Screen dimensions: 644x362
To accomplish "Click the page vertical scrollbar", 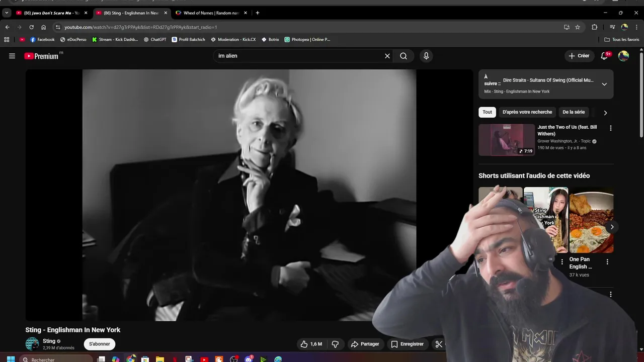I will point(641,94).
